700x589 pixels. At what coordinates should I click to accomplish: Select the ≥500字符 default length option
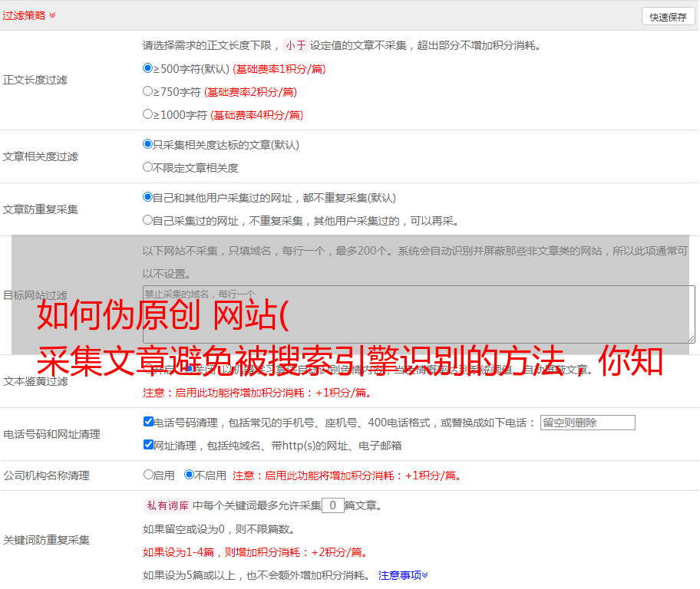pos(147,68)
